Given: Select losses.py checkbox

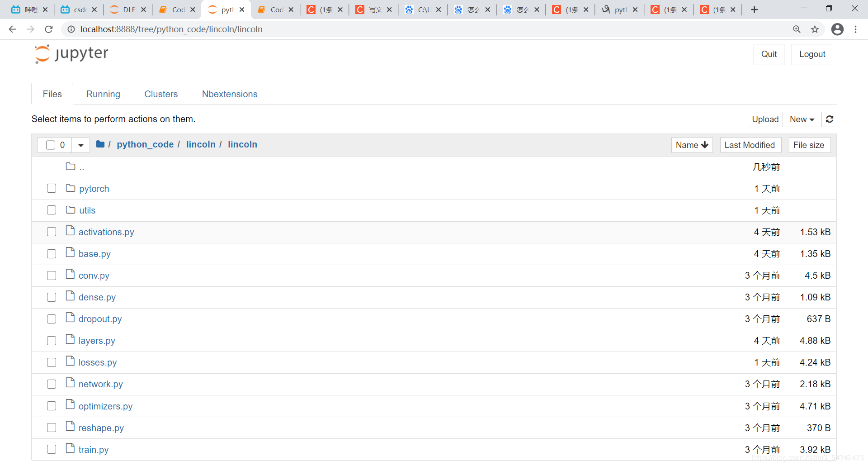Looking at the screenshot, I should coord(52,362).
